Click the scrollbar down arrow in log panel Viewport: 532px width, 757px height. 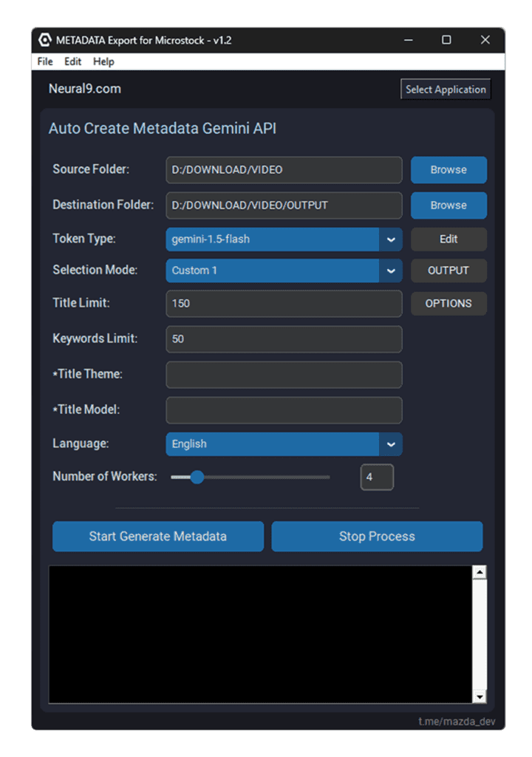tap(479, 696)
